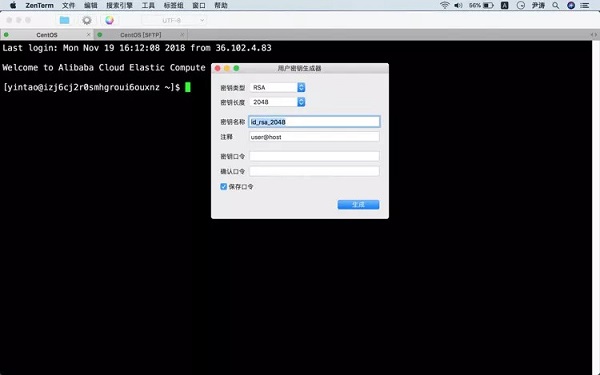
Task: Open the 密钥类型 RSA dropdown
Action: pos(277,88)
